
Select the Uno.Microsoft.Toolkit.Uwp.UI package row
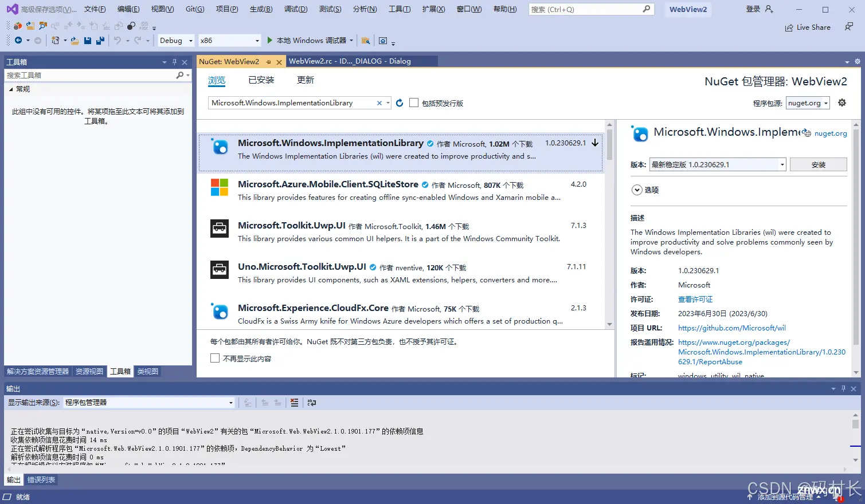click(401, 273)
